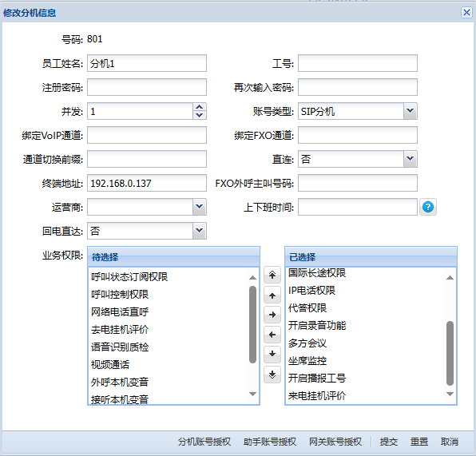
Task: Click the 绑定VoIP通道 input field
Action: (147, 135)
